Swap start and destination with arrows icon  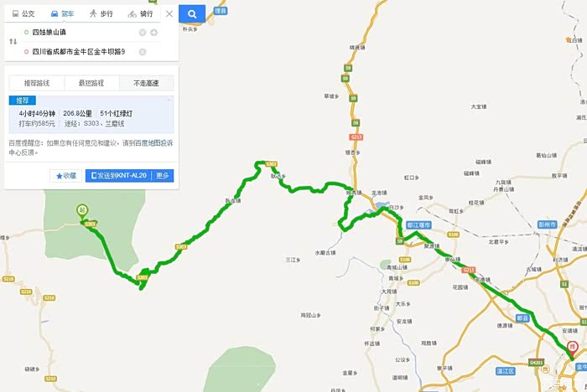[x=13, y=42]
